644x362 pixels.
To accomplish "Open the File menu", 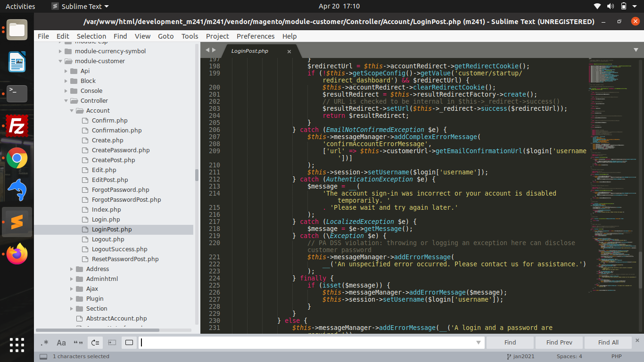I will pyautogui.click(x=43, y=36).
